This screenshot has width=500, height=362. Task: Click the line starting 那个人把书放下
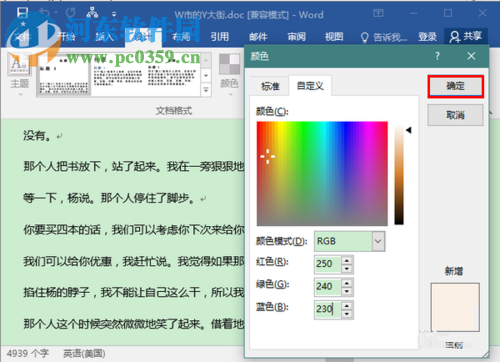134,166
